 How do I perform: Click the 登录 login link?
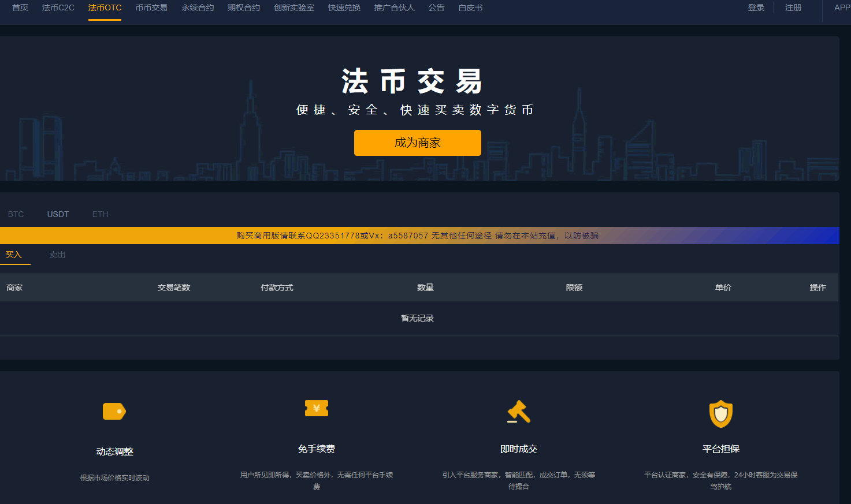756,8
